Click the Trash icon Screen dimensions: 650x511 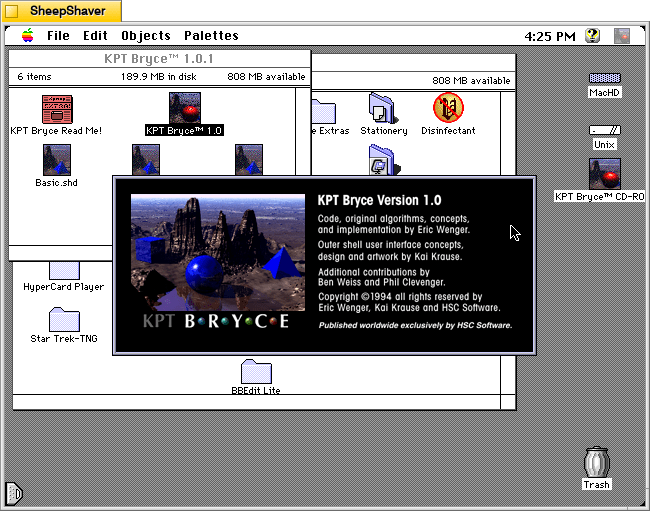597,462
